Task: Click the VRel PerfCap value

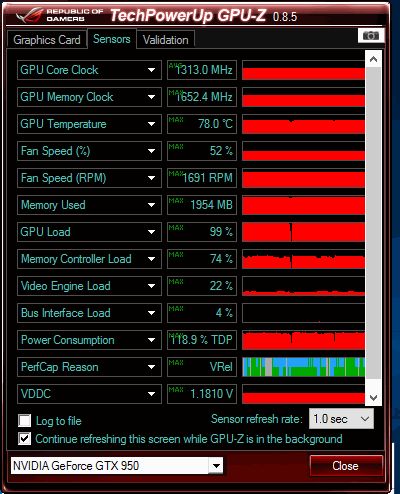Action: pyautogui.click(x=202, y=367)
